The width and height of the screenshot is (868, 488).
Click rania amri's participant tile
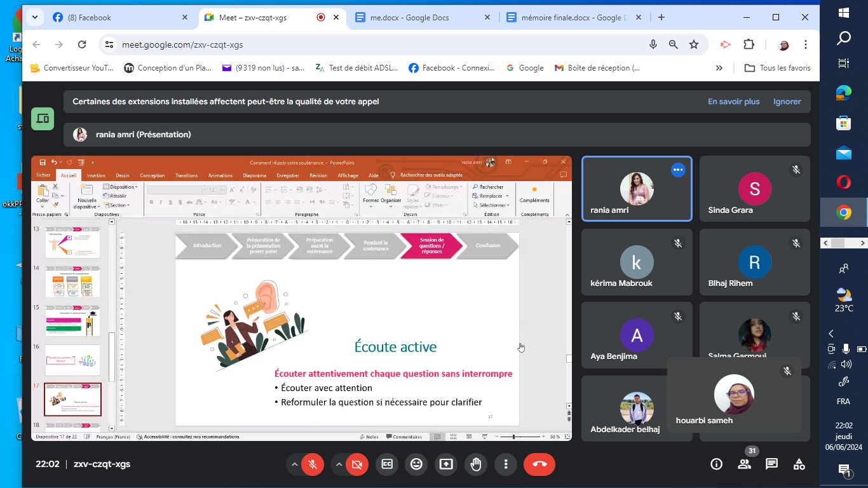637,189
